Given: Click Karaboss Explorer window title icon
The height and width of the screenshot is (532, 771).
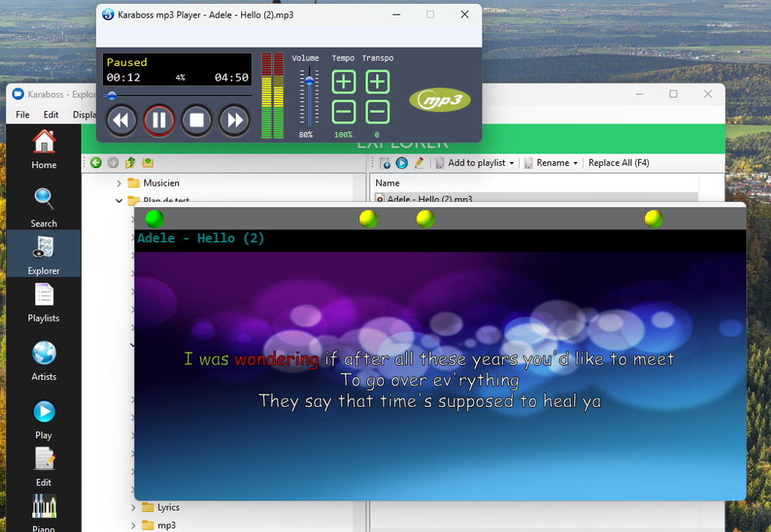Looking at the screenshot, I should [18, 94].
